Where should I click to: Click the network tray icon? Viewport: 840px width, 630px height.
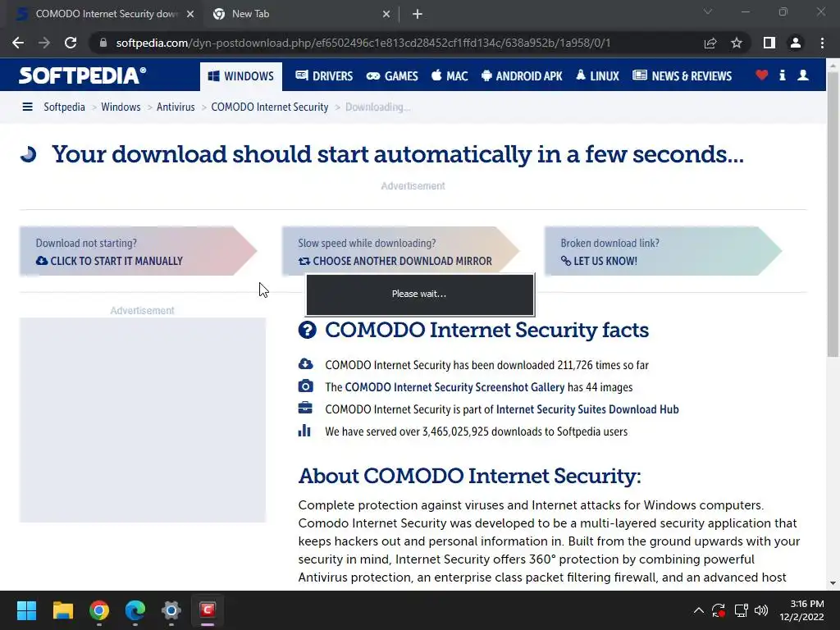pyautogui.click(x=741, y=610)
